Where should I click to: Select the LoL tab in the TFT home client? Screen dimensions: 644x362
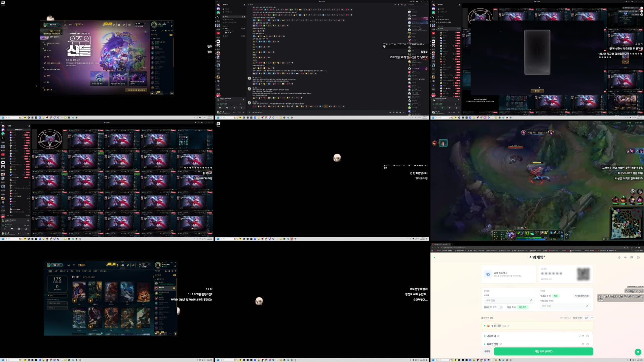[x=65, y=25]
